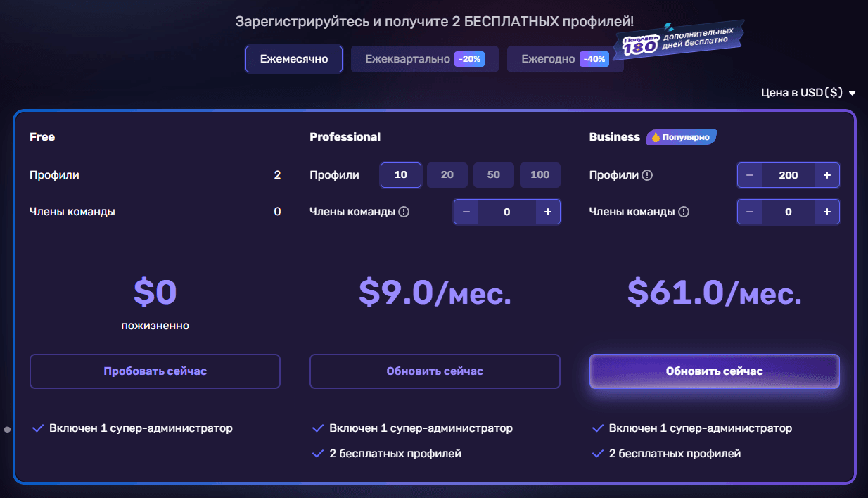The image size is (868, 498).
Task: Click the 200 profiles count field in Business
Action: click(789, 174)
